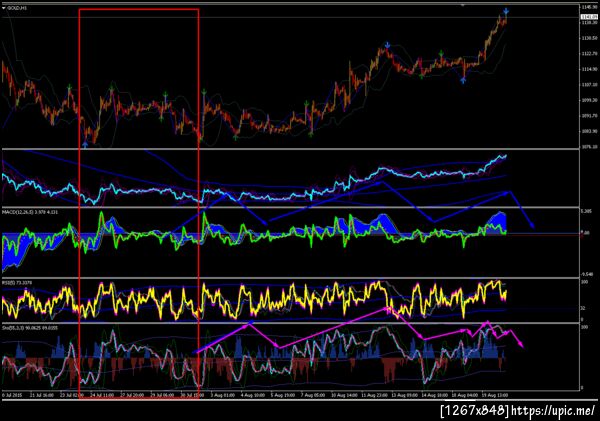The height and width of the screenshot is (421, 600).
Task: Click the RSI(5) indicator label
Action: point(17,282)
